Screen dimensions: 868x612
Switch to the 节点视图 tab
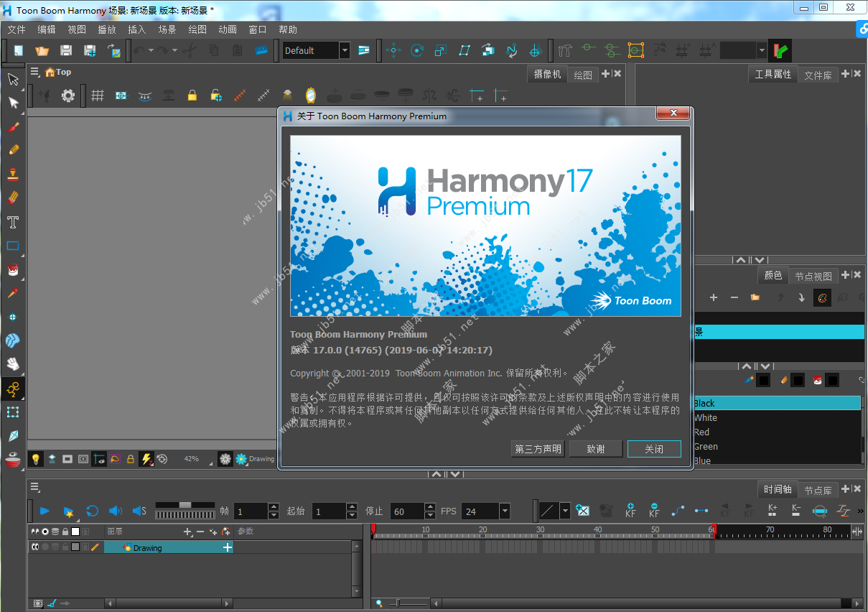click(813, 275)
